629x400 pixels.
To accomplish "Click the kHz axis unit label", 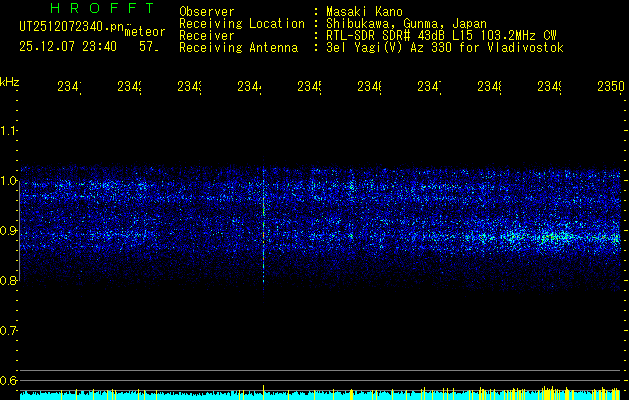I will click(10, 82).
